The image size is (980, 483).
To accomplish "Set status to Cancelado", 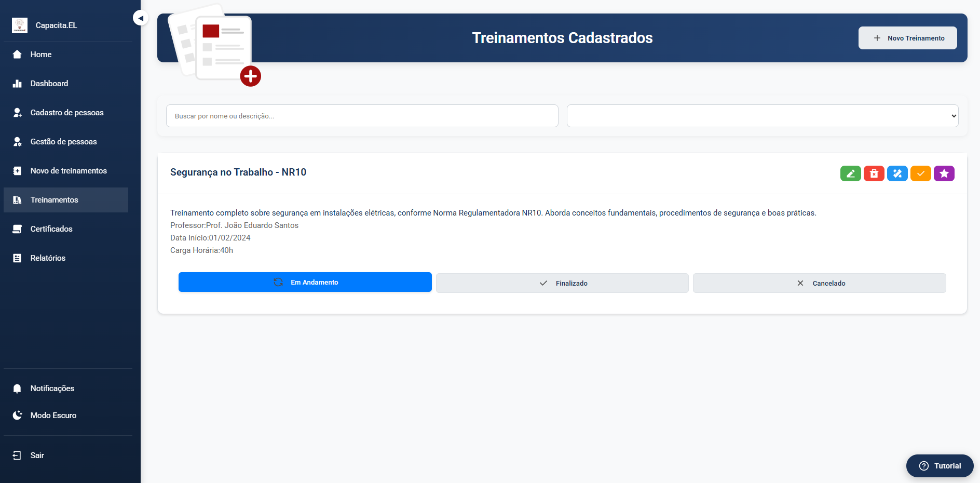I will (x=820, y=283).
